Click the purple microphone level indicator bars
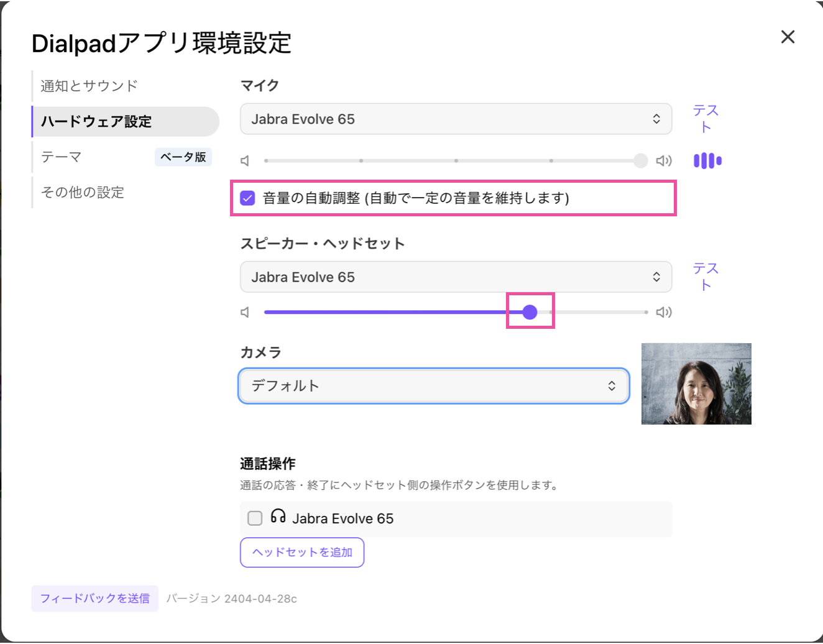The height and width of the screenshot is (644, 823). [707, 161]
